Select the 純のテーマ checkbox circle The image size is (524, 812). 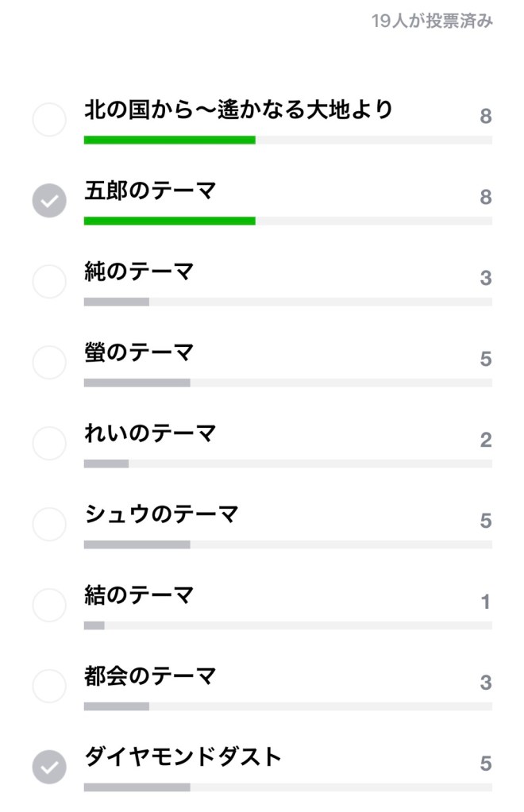tap(49, 282)
